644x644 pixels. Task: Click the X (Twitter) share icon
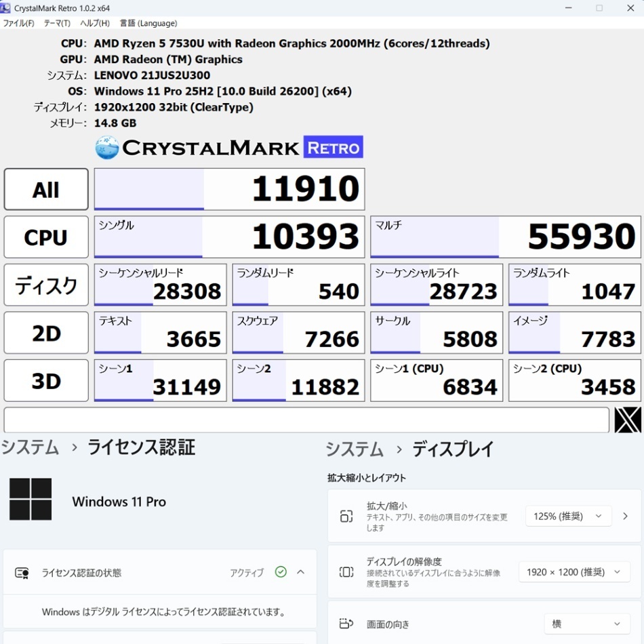point(627,420)
